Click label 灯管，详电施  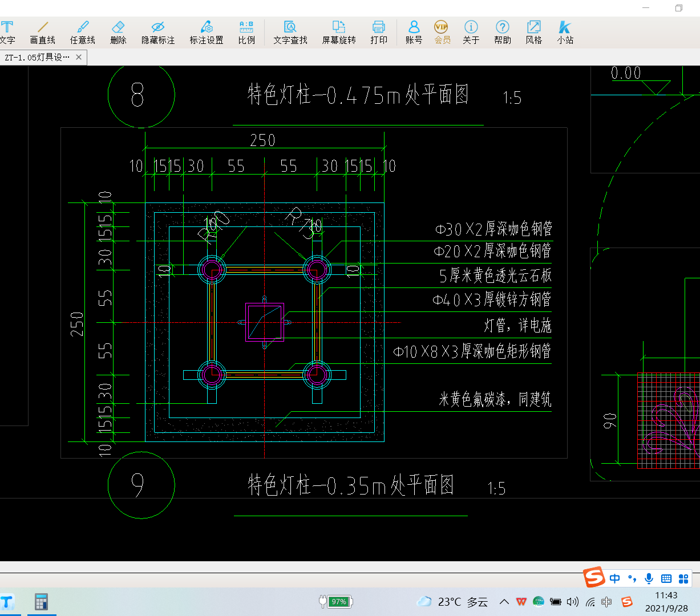click(518, 326)
